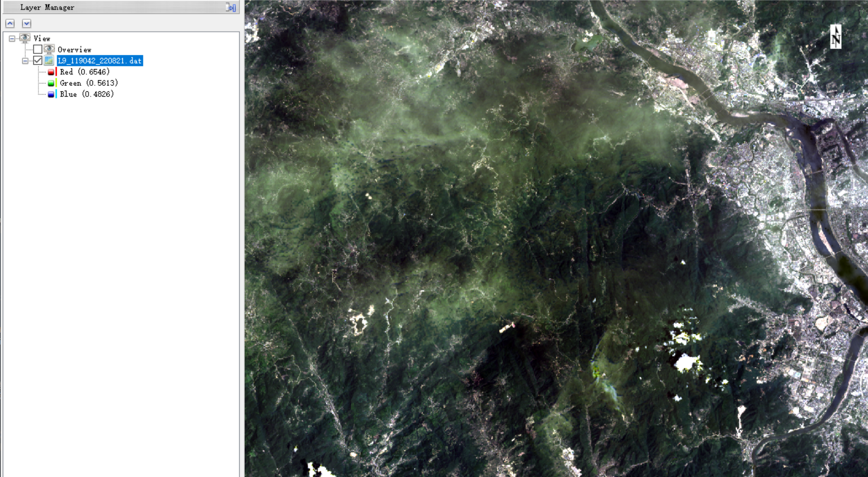Select the L9_119042_220821.dat layer name
Viewport: 868px width, 477px height.
click(x=100, y=61)
